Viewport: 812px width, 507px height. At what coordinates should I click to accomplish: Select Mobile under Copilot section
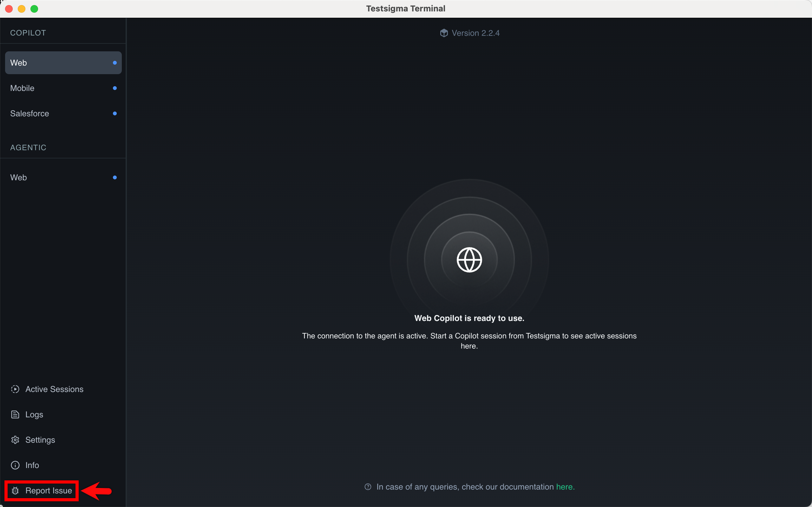pos(63,88)
